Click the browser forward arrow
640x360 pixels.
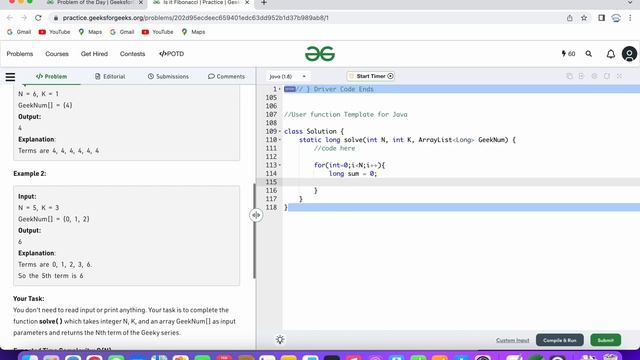pos(24,18)
